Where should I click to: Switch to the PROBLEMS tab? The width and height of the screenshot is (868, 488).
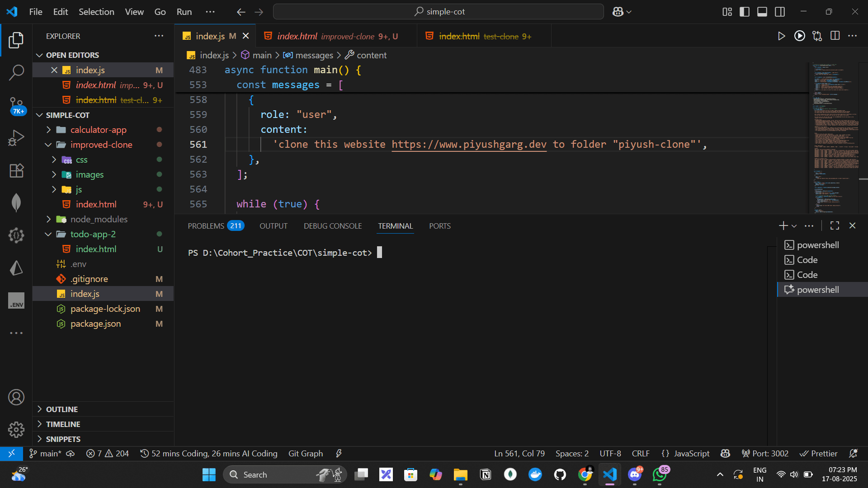tap(206, 225)
